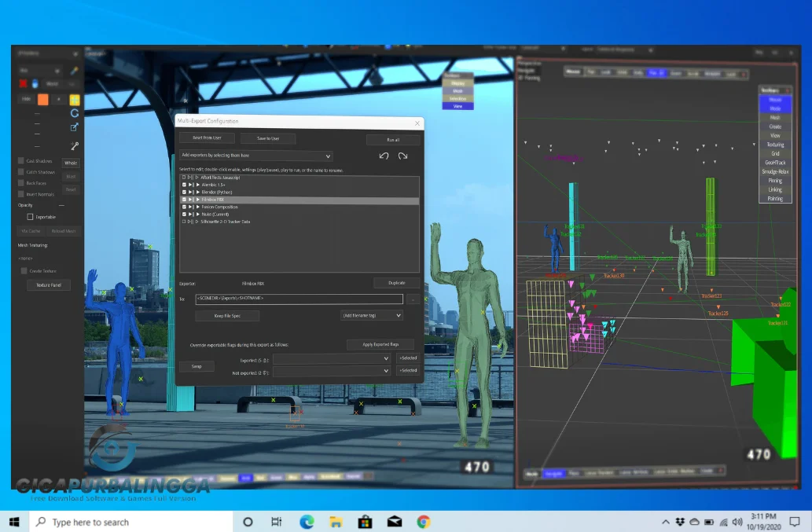The image size is (812, 532).
Task: Toggle Catch Shadows checkbox
Action: [x=21, y=172]
